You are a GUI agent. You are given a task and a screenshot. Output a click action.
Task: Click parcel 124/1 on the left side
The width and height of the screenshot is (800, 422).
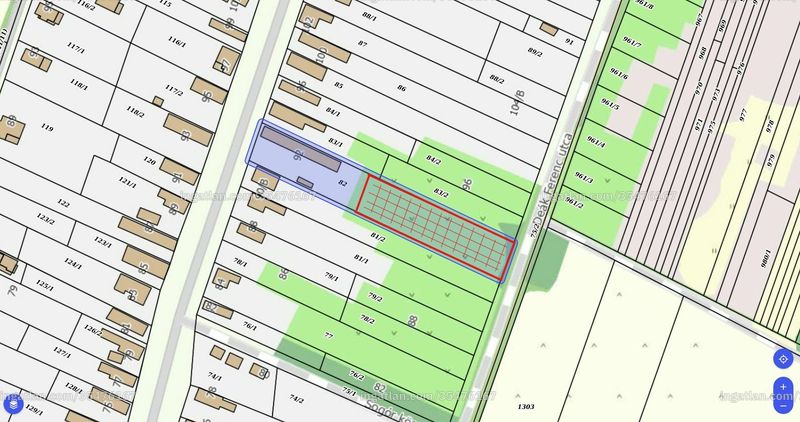click(73, 264)
